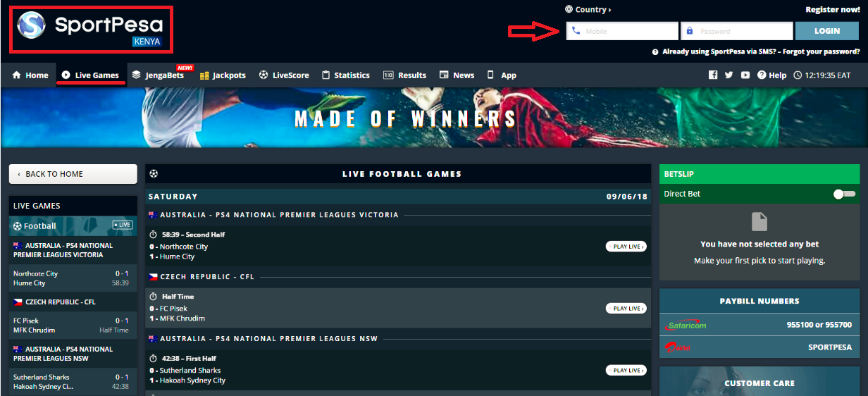
Task: Go to the LiveScore tab
Action: click(x=284, y=75)
